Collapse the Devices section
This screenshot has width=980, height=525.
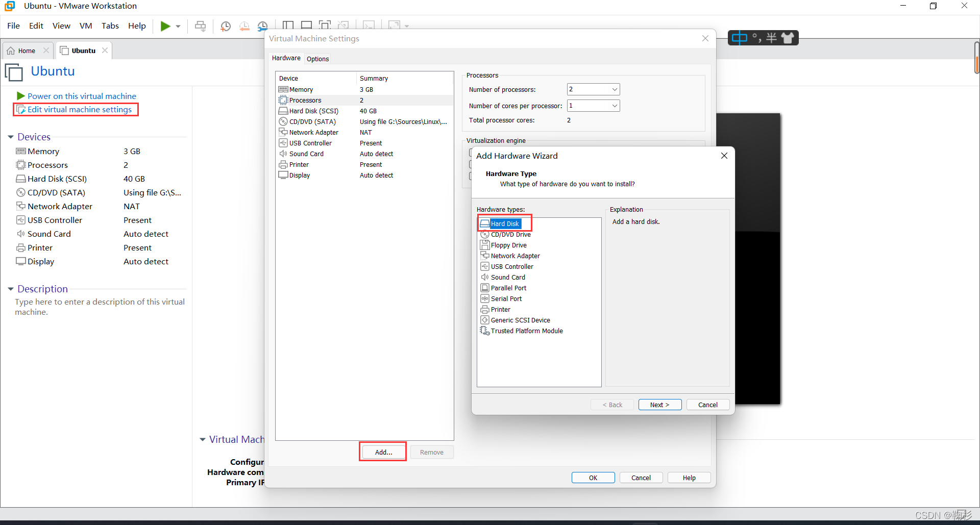[11, 137]
